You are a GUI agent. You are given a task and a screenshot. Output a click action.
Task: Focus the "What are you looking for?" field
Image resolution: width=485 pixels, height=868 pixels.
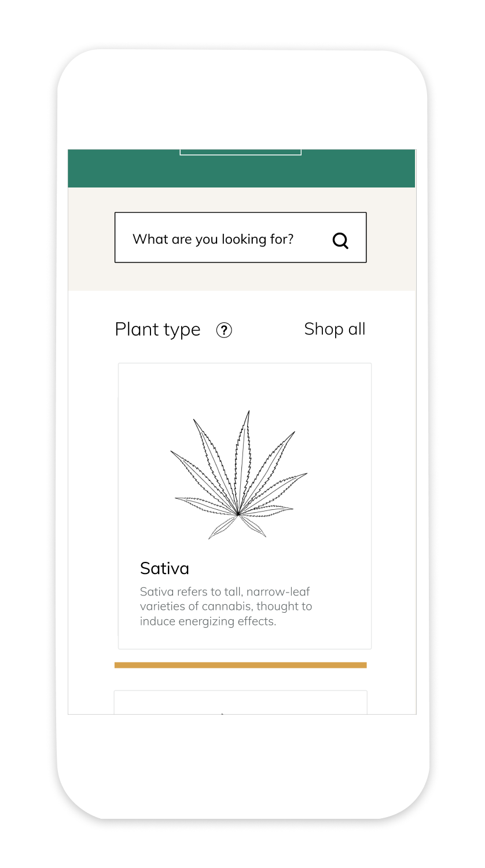coord(241,237)
